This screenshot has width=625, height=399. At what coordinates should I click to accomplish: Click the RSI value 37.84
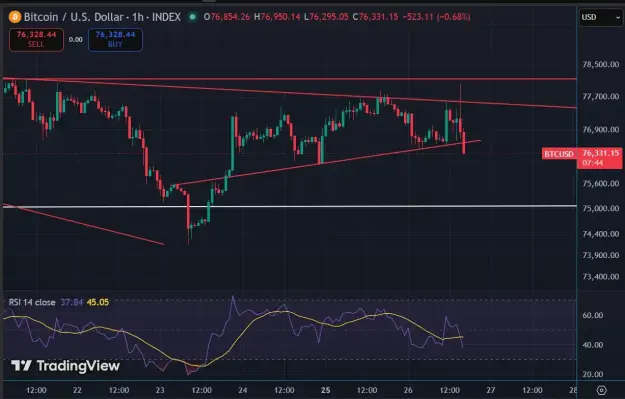(x=72, y=302)
